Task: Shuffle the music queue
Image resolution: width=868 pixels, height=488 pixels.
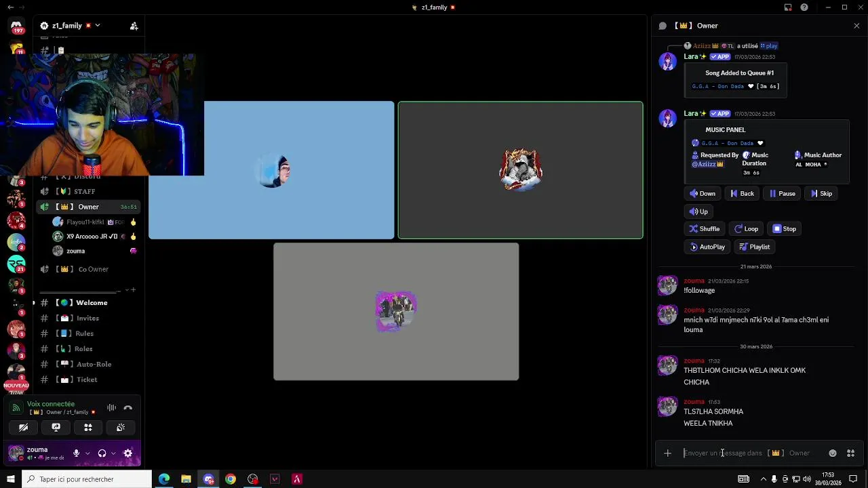Action: coord(705,229)
